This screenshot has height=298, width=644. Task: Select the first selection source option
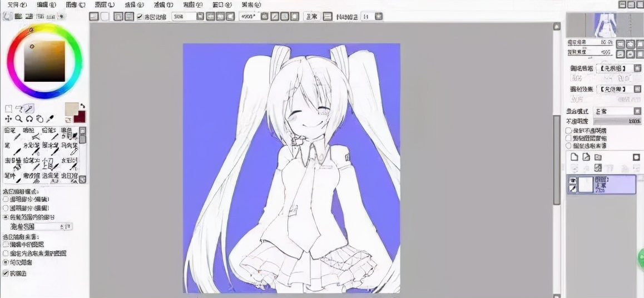[6, 244]
